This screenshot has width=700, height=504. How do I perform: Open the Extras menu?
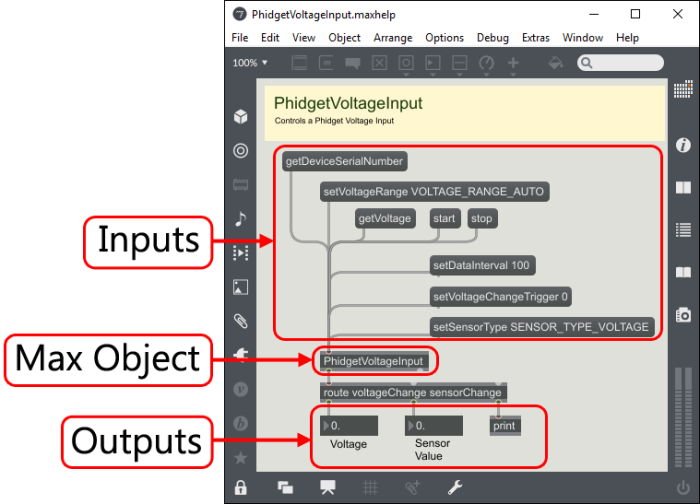536,38
